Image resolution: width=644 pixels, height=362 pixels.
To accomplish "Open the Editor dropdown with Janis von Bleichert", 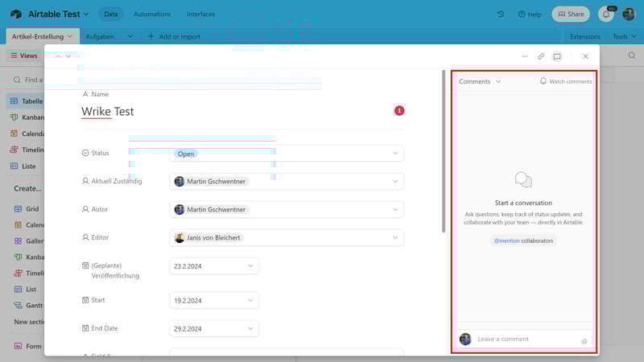I will 287,237.
